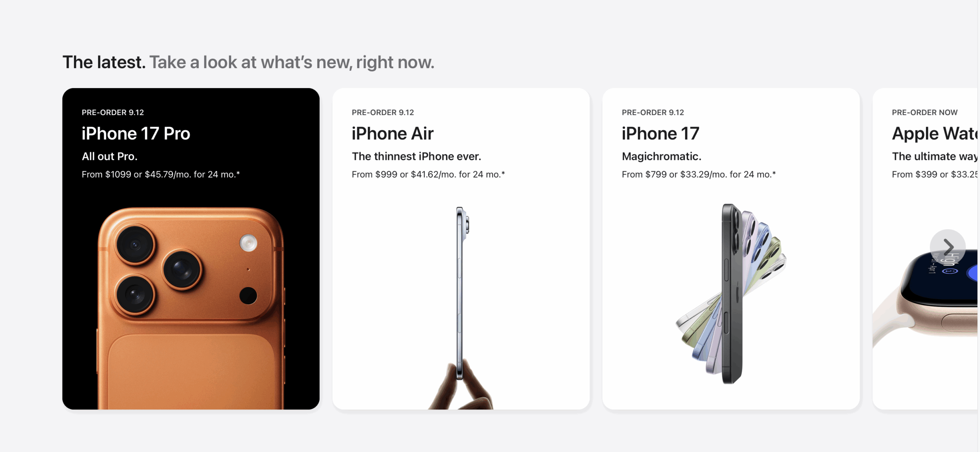This screenshot has width=980, height=452.
Task: Click 'PRE-ORDER NOW' label on Watch card
Action: pos(924,113)
